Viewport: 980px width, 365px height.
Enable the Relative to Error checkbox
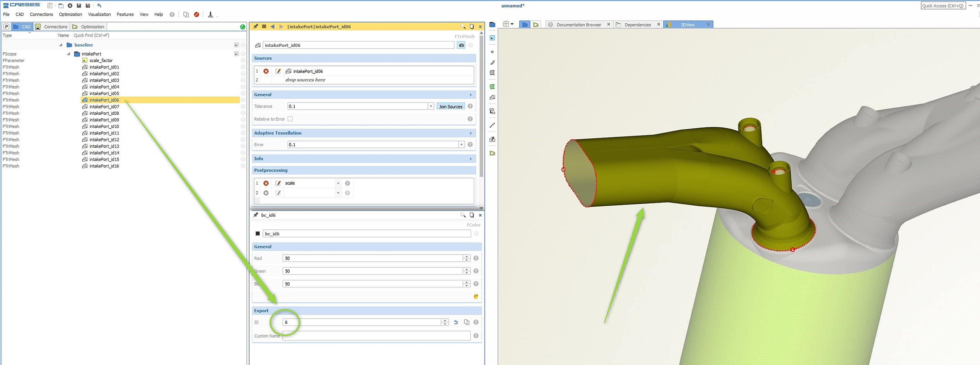pos(290,119)
